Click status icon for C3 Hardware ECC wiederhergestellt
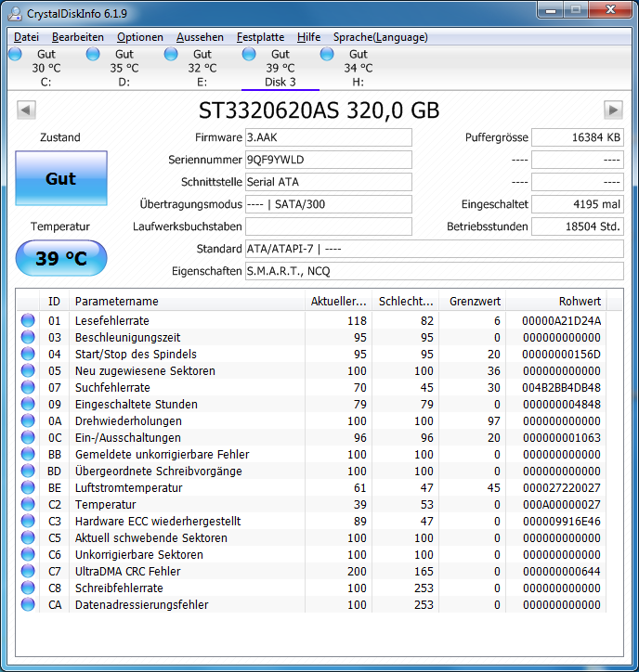 click(x=28, y=521)
